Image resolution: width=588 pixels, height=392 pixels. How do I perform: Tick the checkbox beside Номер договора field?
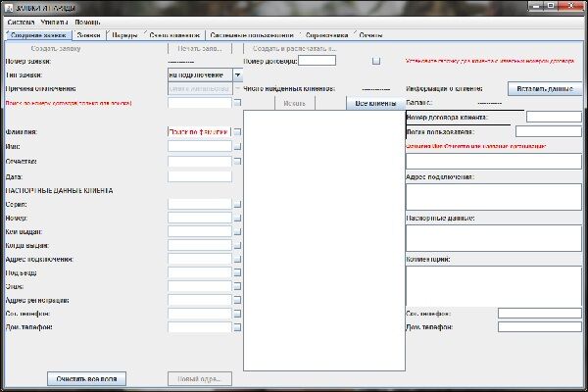click(376, 61)
